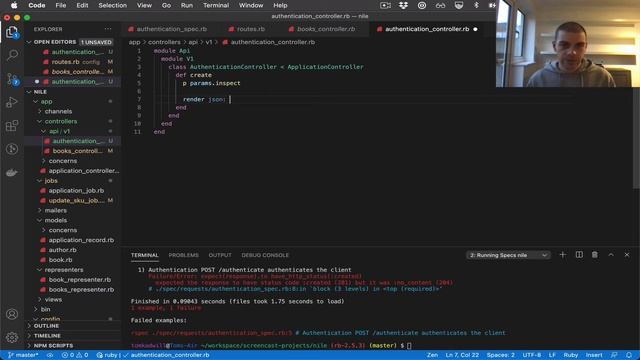Click master branch indicator in status bar
This screenshot has height=360, width=640.
23,355
